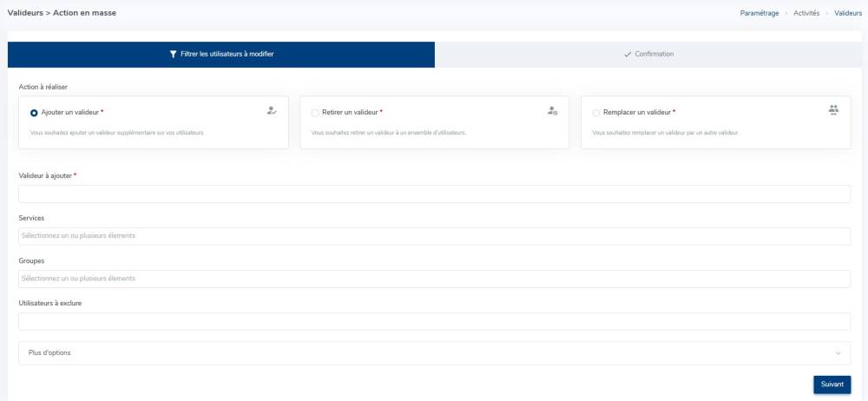Click the Confirmation checkmark icon

tap(628, 54)
